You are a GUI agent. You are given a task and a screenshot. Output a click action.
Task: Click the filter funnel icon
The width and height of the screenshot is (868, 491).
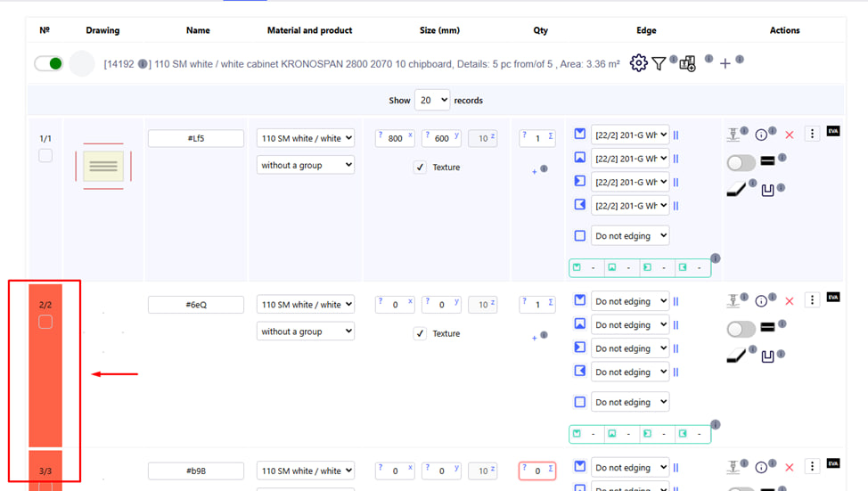pyautogui.click(x=659, y=63)
